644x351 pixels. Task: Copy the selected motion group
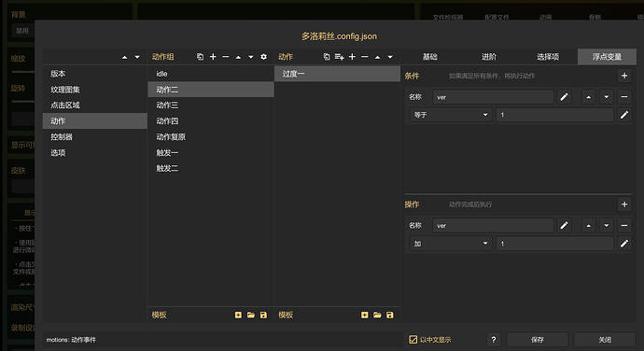point(200,57)
